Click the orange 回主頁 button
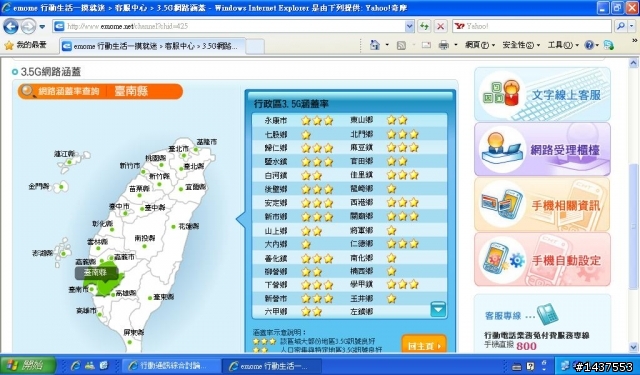This screenshot has width=640, height=375. (424, 345)
